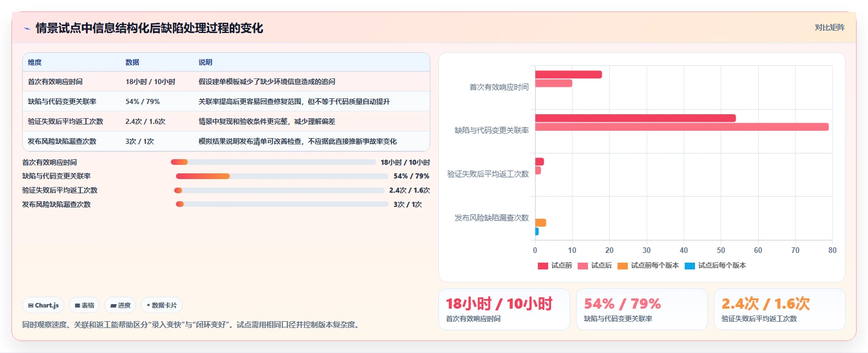Click the 发布风险缺陷漏查次数 progress bar
This screenshot has width=868, height=353.
pyautogui.click(x=282, y=204)
